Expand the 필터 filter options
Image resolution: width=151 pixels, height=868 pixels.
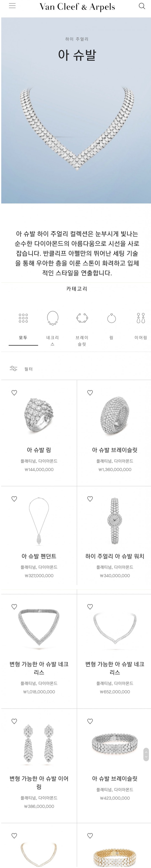(x=29, y=369)
